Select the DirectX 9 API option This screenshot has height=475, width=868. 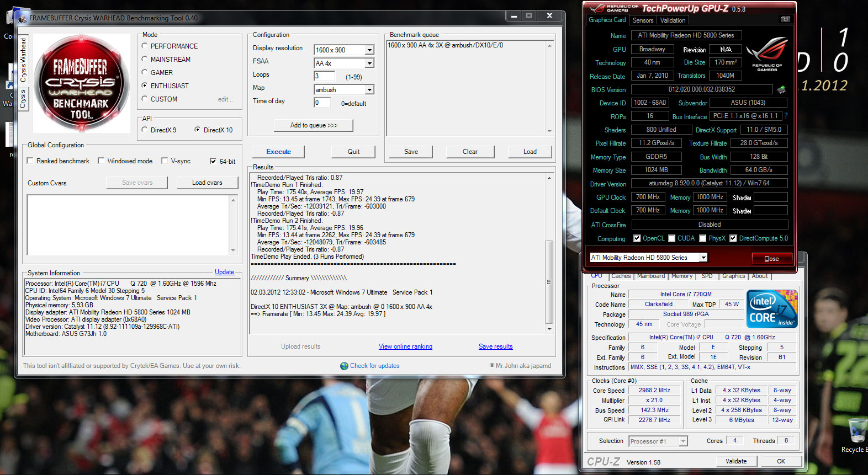pyautogui.click(x=145, y=130)
